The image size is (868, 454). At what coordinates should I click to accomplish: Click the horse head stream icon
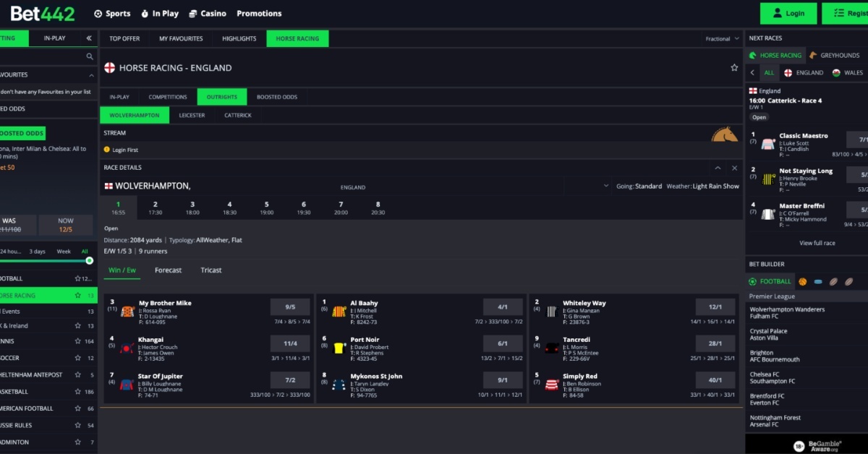tap(724, 134)
